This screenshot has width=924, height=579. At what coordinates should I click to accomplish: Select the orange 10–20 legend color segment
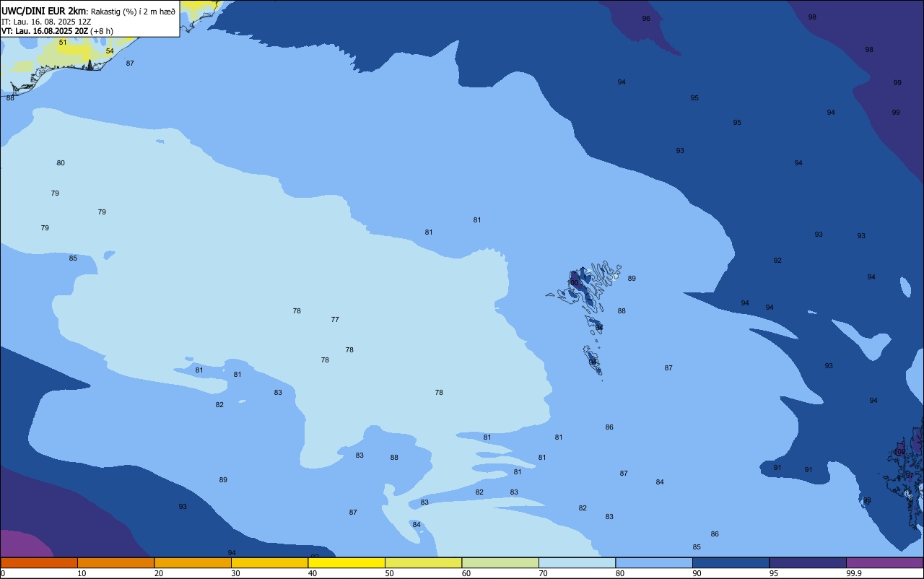point(115,562)
